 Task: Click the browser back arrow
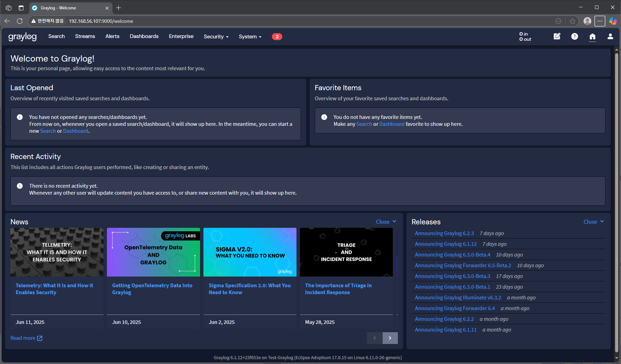pyautogui.click(x=7, y=21)
